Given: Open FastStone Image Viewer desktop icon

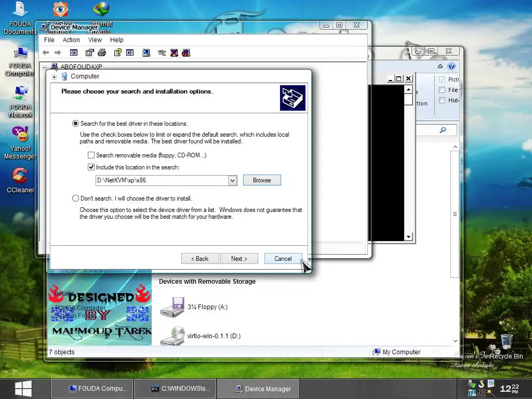Looking at the screenshot, I should tap(60, 9).
